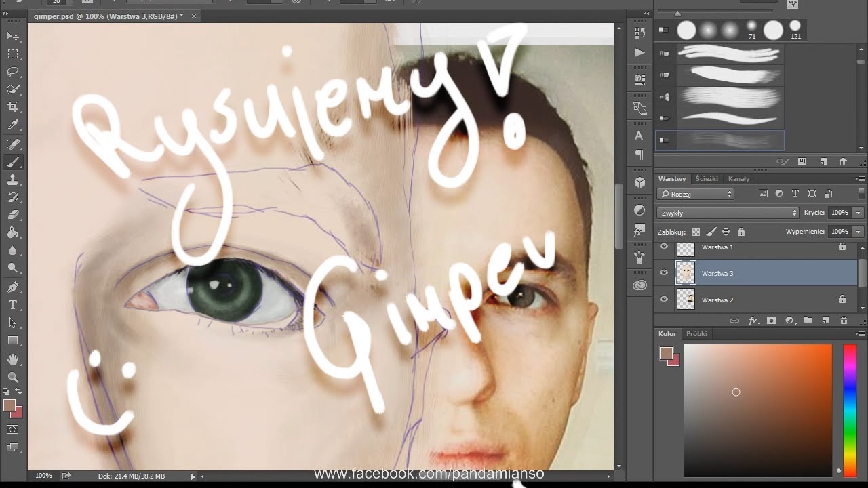This screenshot has width=868, height=488.
Task: Select the Brush tool in toolbox
Action: point(13,162)
